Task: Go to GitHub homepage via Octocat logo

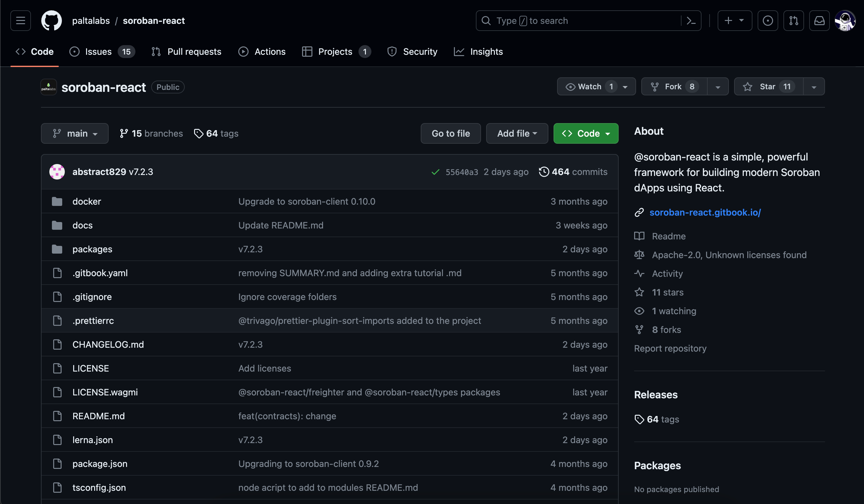Action: coord(52,21)
